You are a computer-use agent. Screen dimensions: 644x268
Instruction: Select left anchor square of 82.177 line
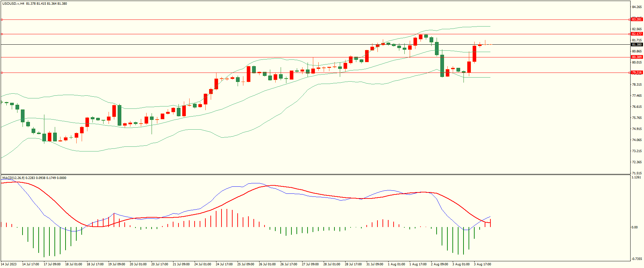[2, 34]
